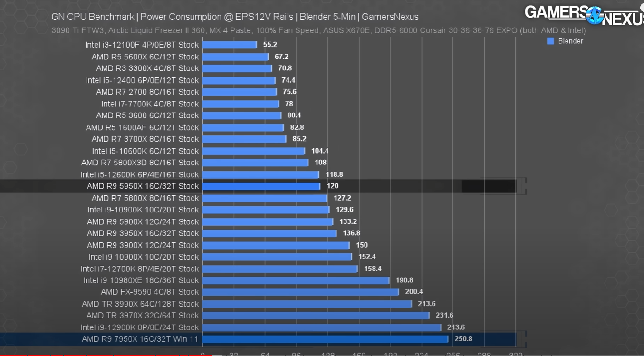Select the AMD R9 7950X 16C/32T Win 11 label
Screen dimensions: 644x356
point(140,339)
